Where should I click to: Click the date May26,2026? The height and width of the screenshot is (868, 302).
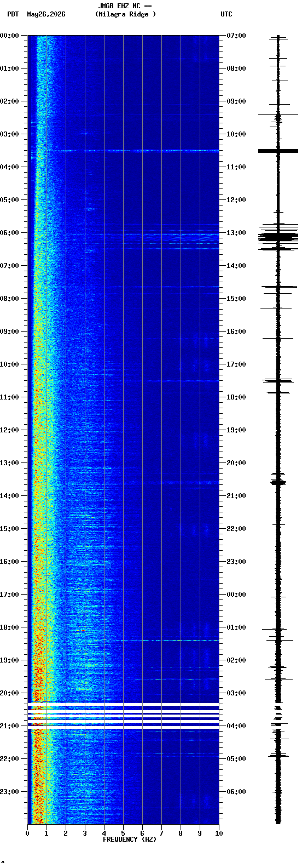point(46,14)
